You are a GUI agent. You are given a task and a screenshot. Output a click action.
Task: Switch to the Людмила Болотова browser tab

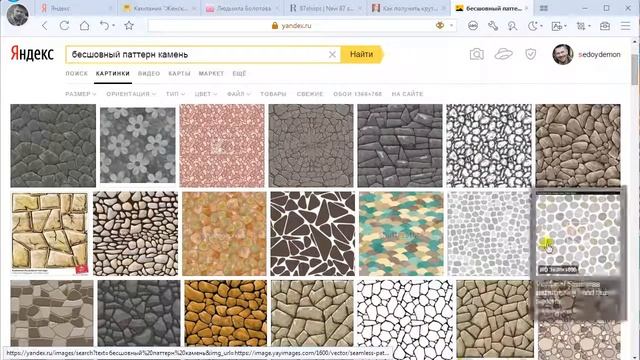pyautogui.click(x=242, y=8)
